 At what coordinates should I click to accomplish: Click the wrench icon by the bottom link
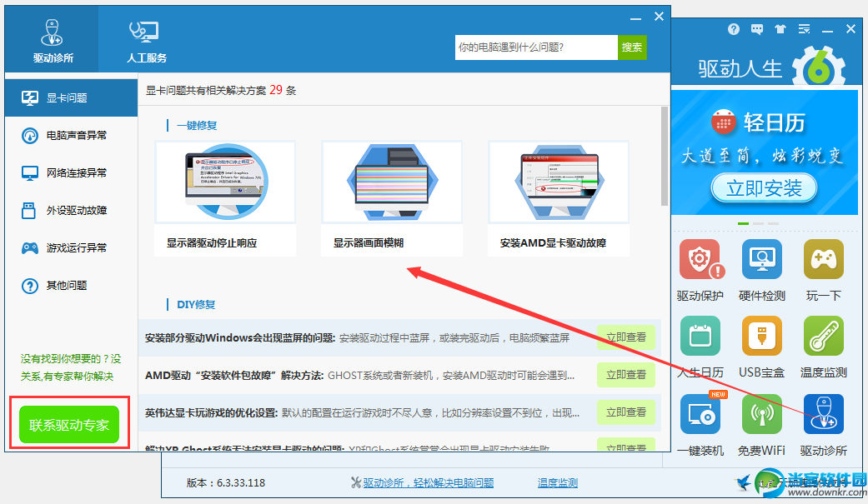(x=356, y=483)
